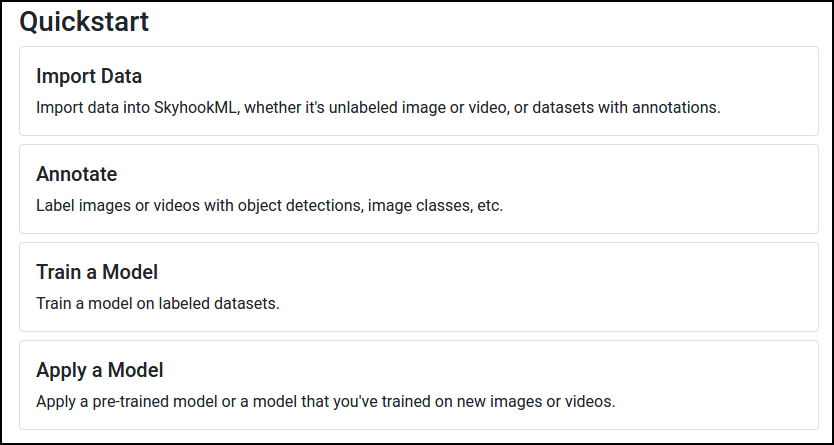The width and height of the screenshot is (834, 445).
Task: Click the 'Apply a pre-trained model' description
Action: click(326, 401)
